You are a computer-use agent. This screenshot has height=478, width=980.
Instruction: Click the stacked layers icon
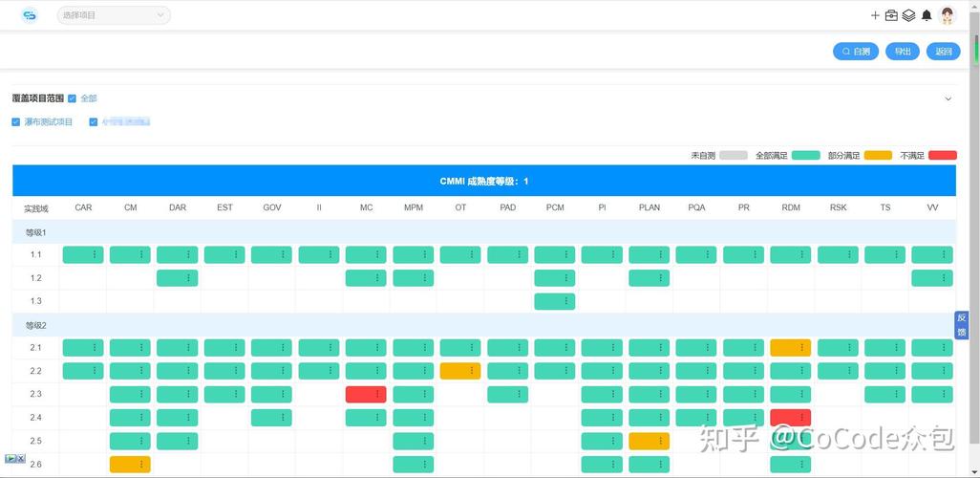click(908, 15)
